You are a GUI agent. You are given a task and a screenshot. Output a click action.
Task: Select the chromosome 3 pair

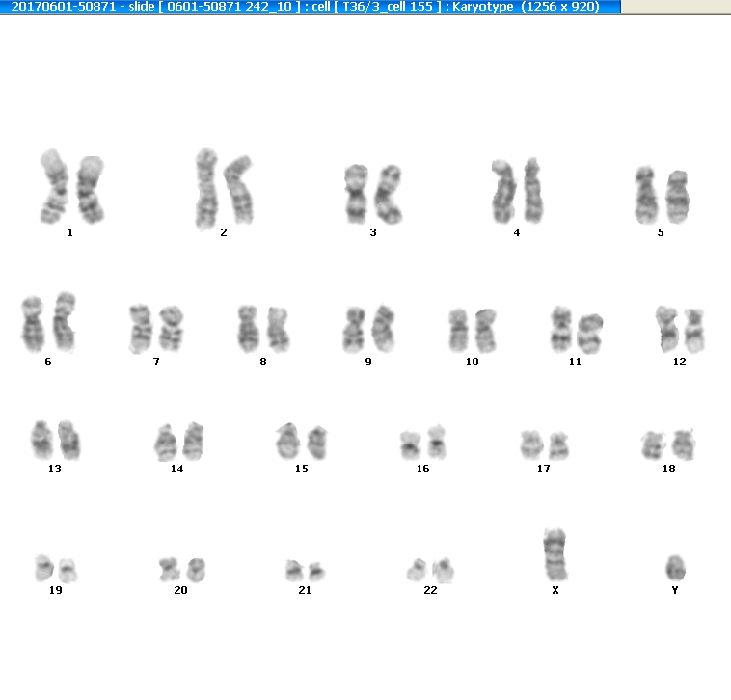pyautogui.click(x=373, y=194)
